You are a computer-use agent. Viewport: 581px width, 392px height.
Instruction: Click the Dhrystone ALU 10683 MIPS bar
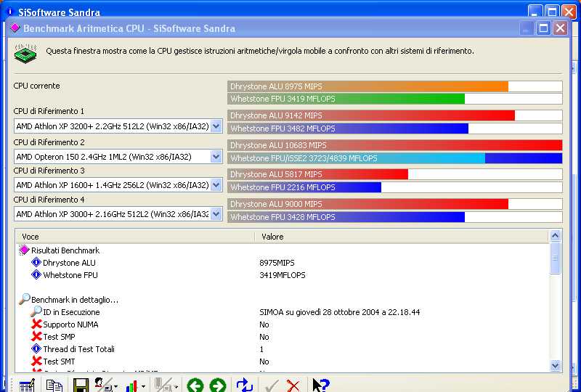click(395, 145)
